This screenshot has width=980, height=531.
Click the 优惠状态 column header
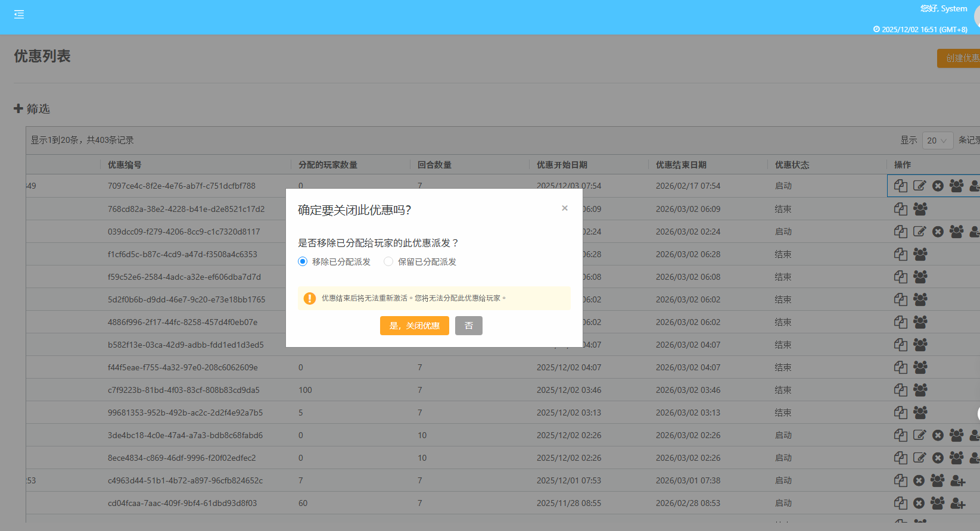(792, 165)
